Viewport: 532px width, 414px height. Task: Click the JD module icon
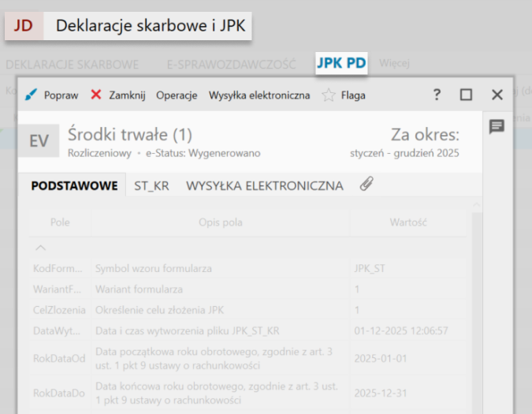point(24,26)
